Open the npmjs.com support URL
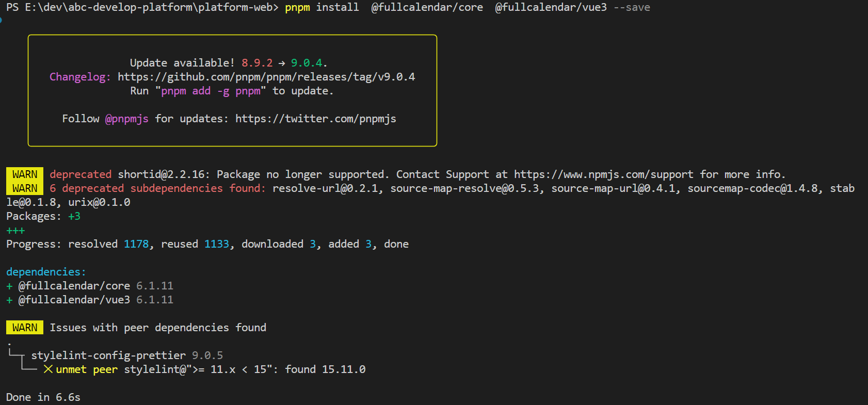Viewport: 868px width, 405px height. point(604,174)
